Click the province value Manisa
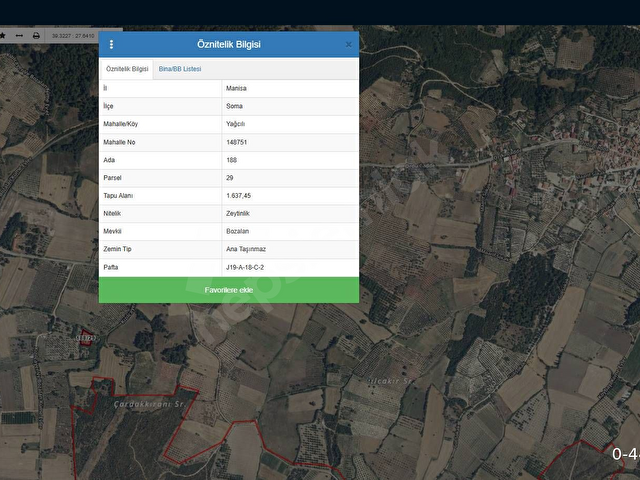The height and width of the screenshot is (480, 640). coord(236,88)
